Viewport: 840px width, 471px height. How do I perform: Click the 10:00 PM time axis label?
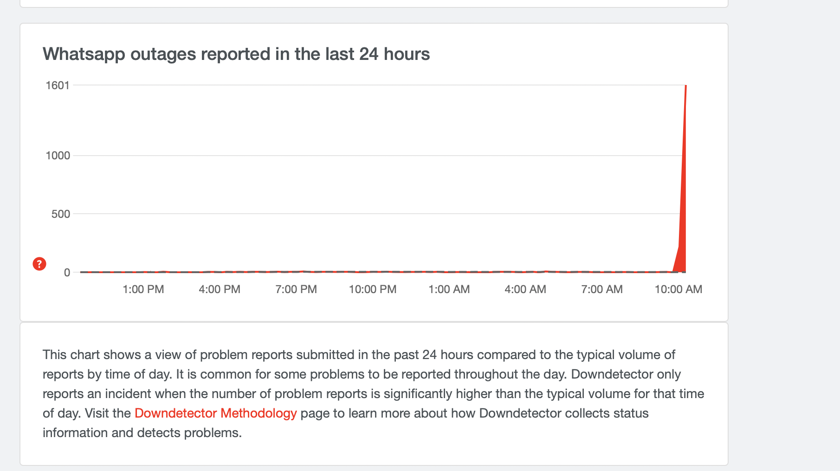click(372, 289)
